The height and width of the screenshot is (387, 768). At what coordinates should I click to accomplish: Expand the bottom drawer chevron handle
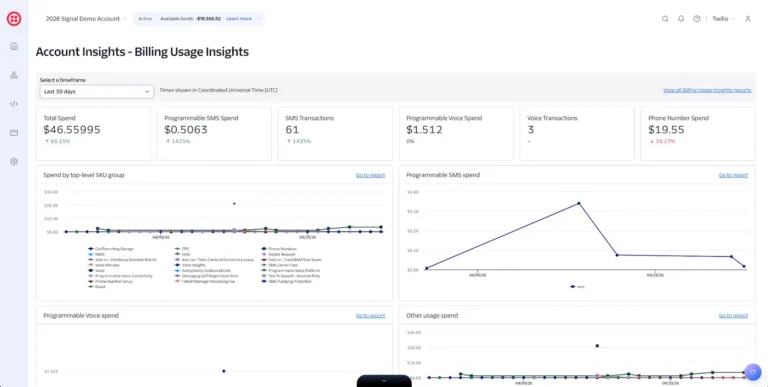(x=384, y=381)
